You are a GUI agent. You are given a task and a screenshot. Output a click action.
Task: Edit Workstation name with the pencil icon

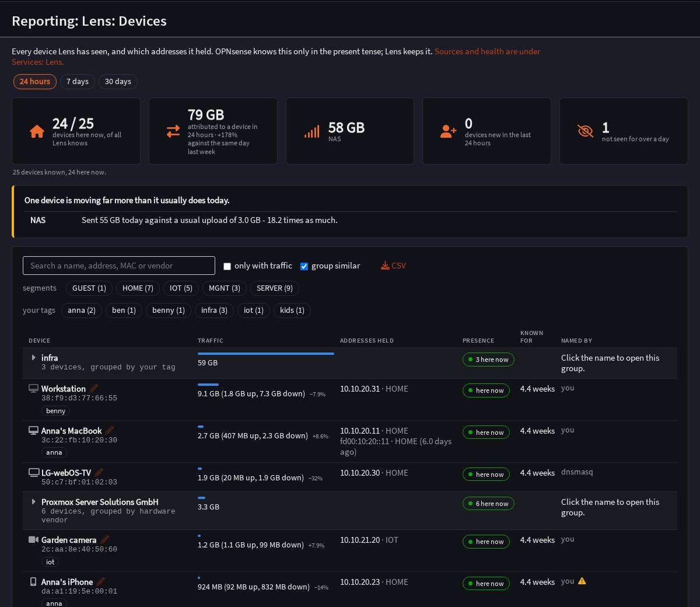(94, 389)
